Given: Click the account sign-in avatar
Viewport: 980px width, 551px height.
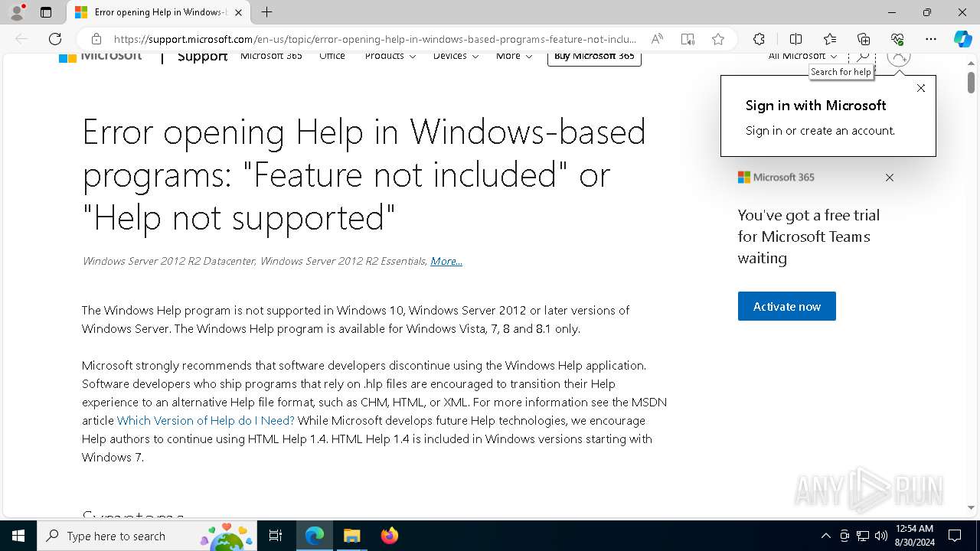Looking at the screenshot, I should point(899,57).
